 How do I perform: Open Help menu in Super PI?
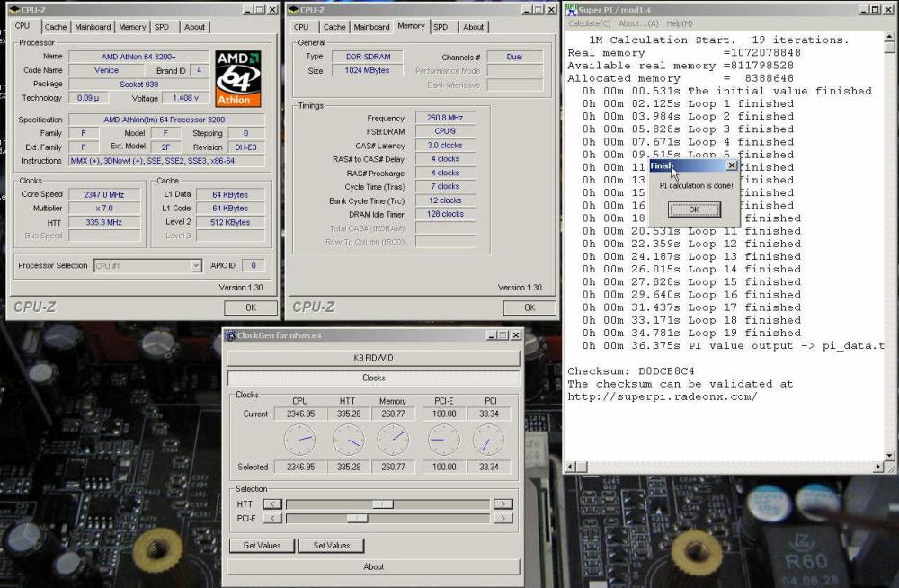click(680, 23)
